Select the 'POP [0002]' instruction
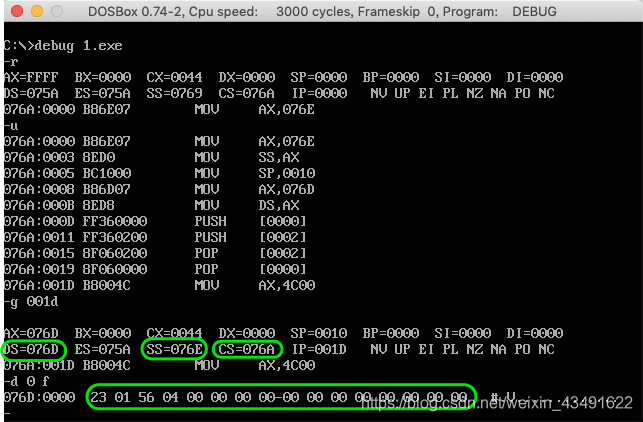The image size is (643, 422). [x=251, y=253]
